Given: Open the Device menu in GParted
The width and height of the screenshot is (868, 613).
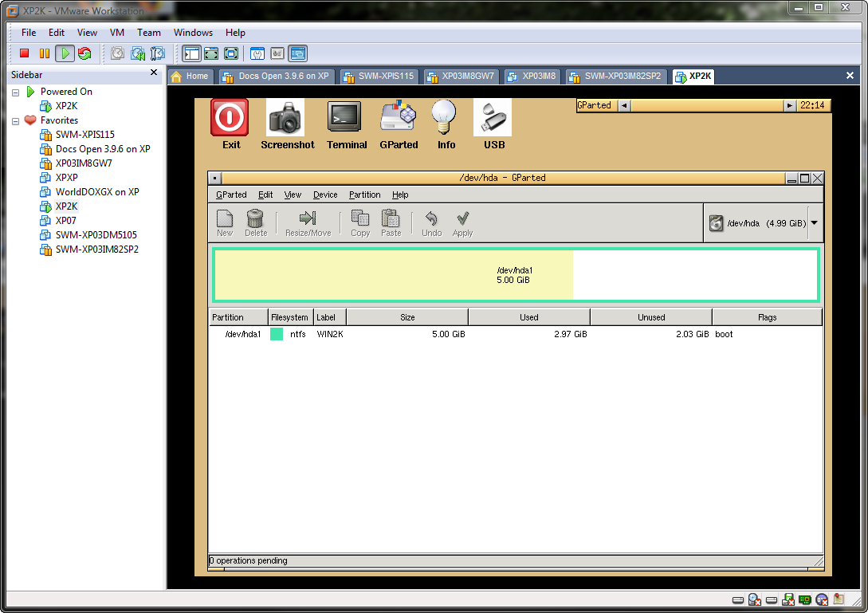Looking at the screenshot, I should click(x=325, y=195).
